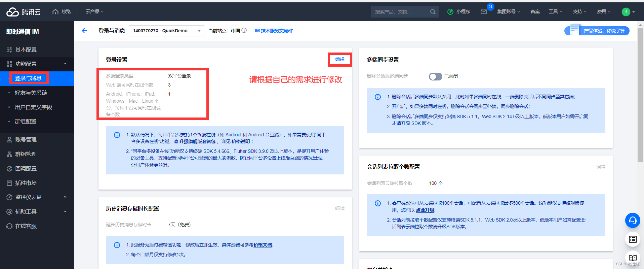Toggle 删除会话后多端同步 switch
The image size is (644, 269).
[x=435, y=76]
